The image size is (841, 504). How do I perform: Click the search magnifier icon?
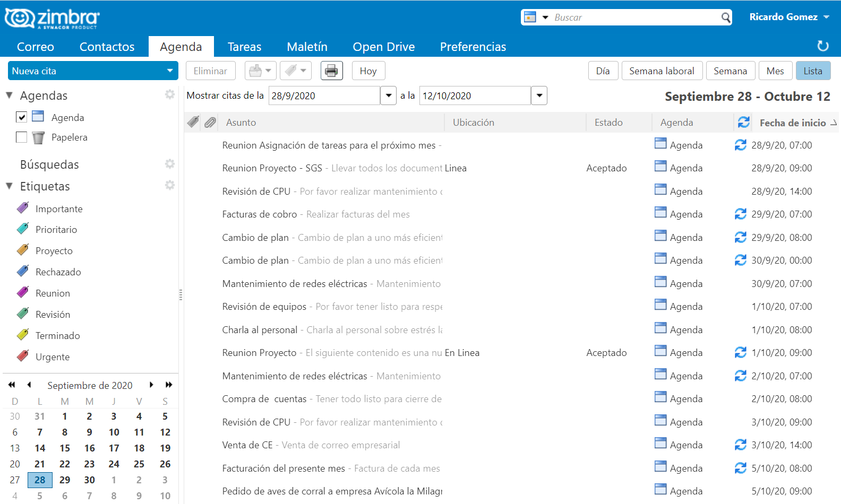(x=726, y=18)
